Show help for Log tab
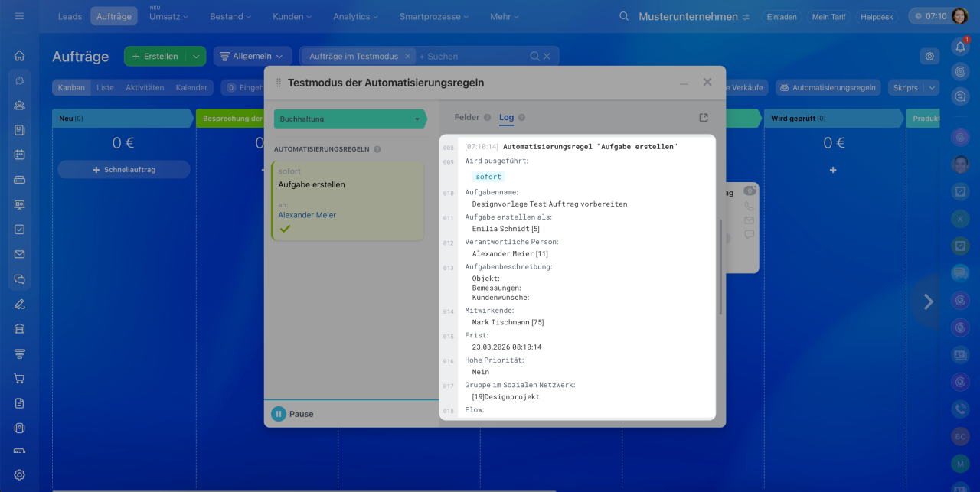Viewport: 980px width, 492px height. coord(522,118)
